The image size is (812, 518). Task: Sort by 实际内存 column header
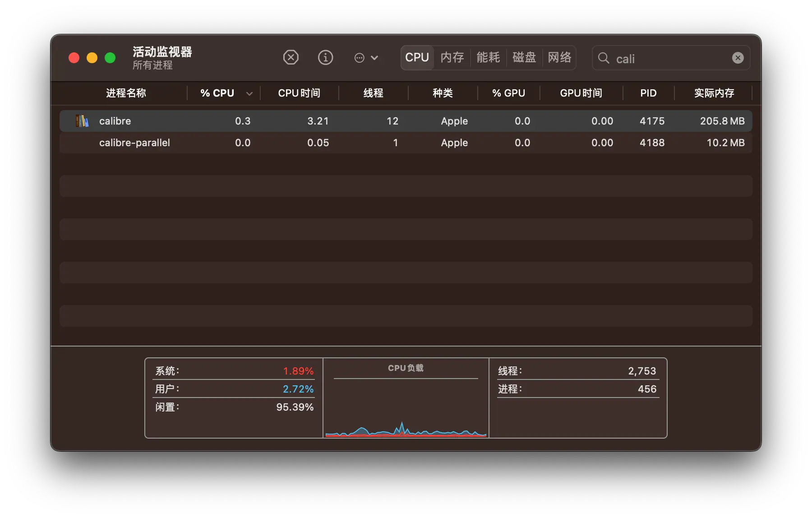point(714,93)
